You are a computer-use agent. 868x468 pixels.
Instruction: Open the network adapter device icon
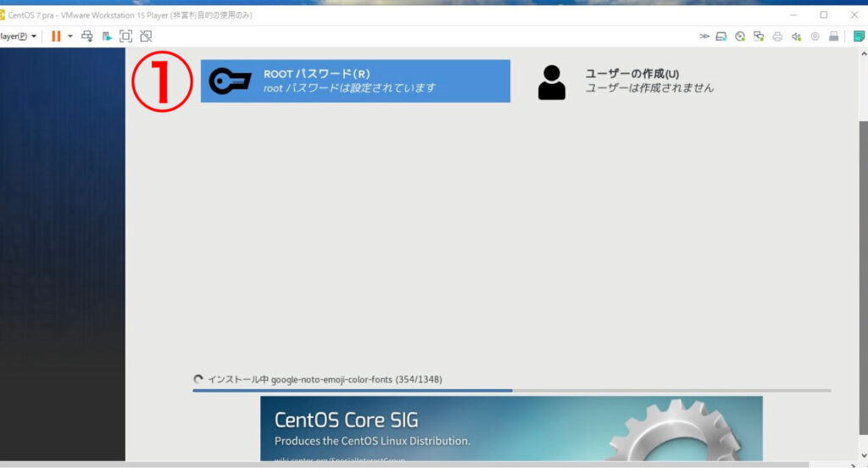[x=759, y=36]
